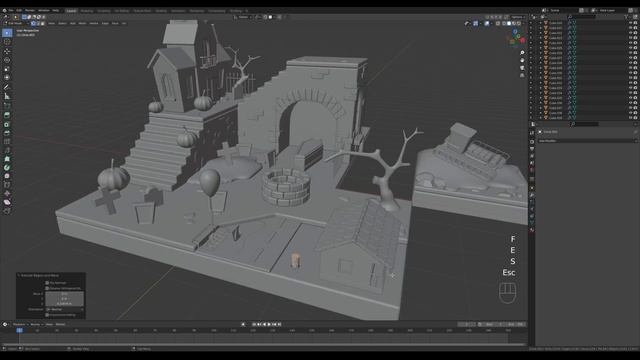Check Proportional Editing in operator panel
This screenshot has width=640, height=360.
[47, 315]
